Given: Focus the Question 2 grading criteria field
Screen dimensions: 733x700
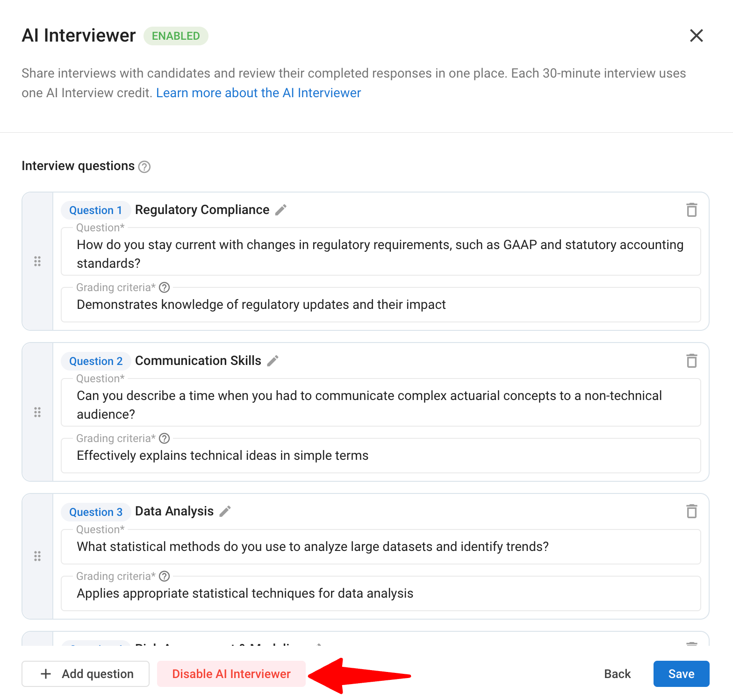Looking at the screenshot, I should [381, 456].
